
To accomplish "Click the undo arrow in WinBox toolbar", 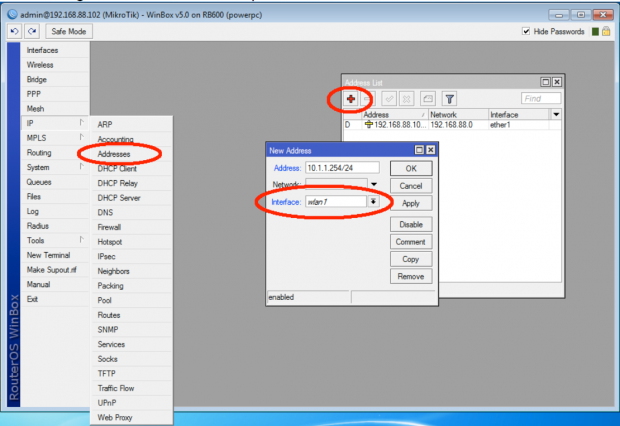I will [15, 31].
